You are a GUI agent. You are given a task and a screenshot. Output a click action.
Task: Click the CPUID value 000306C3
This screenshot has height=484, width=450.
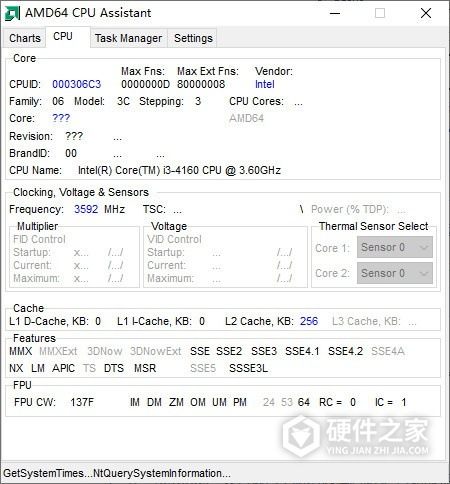[77, 84]
